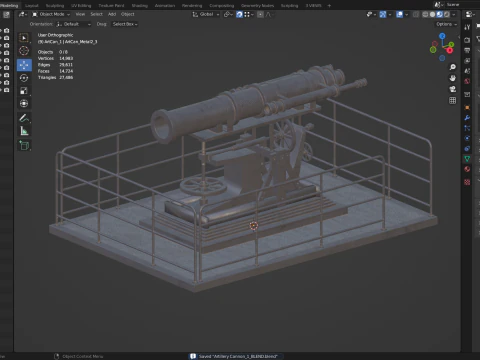This screenshot has width=480, height=360.
Task: Switch to Layout workspace tab
Action: click(32, 5)
